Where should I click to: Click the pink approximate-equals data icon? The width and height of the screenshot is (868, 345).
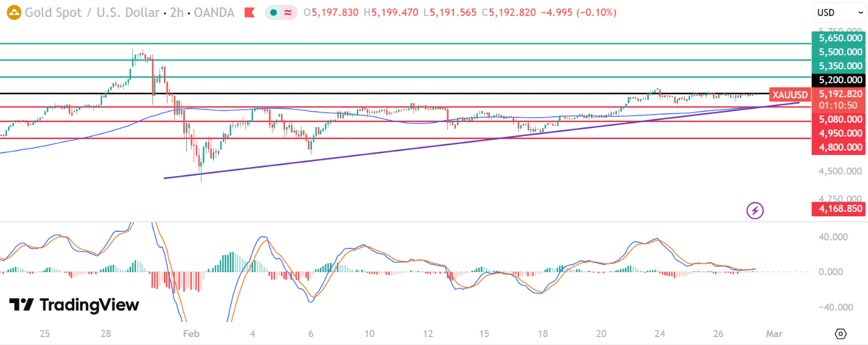pyautogui.click(x=288, y=13)
